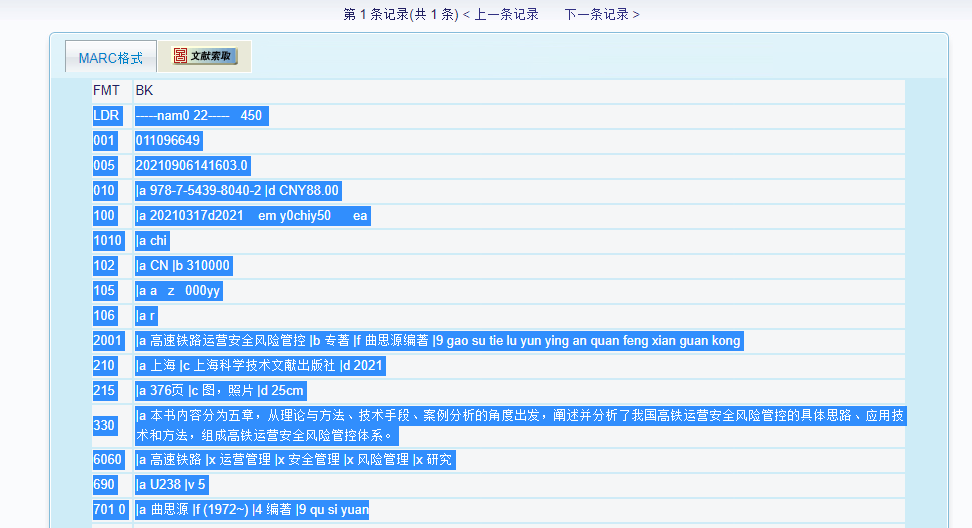Click field tag 690
Screen dimensions: 972x528
104,485
